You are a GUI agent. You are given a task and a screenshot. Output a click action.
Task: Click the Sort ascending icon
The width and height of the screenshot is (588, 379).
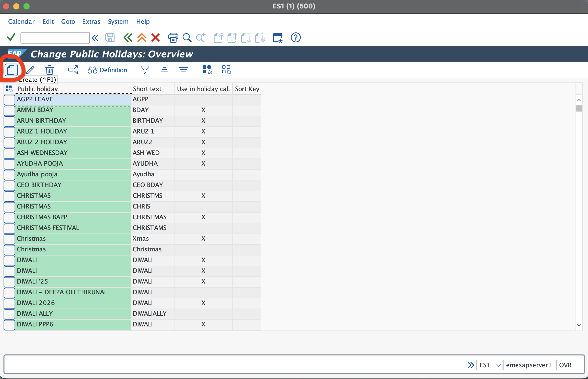pos(164,70)
